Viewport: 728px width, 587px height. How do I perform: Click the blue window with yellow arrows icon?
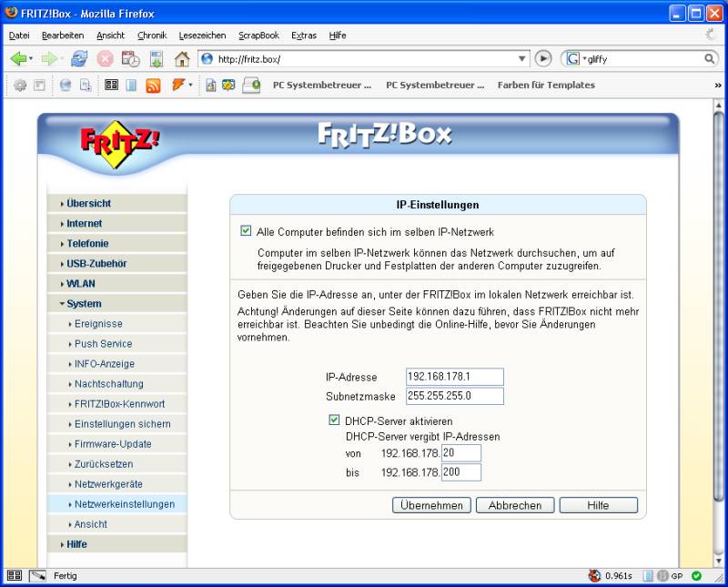(228, 85)
